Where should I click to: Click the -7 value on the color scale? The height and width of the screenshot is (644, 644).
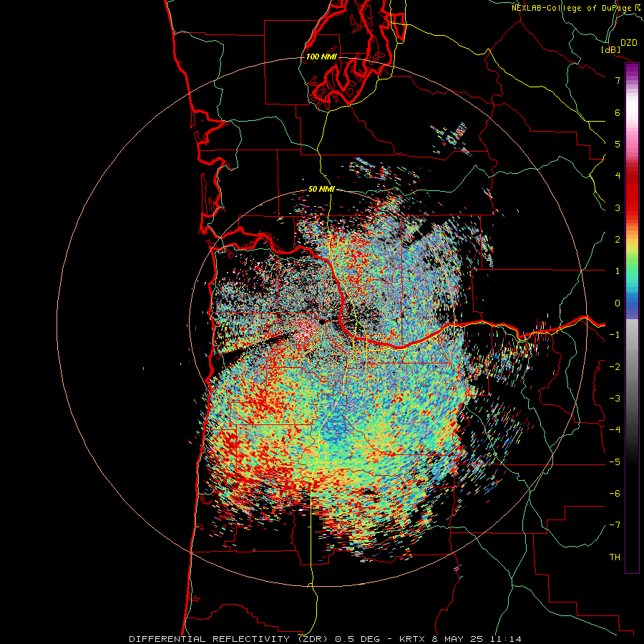tap(615, 525)
